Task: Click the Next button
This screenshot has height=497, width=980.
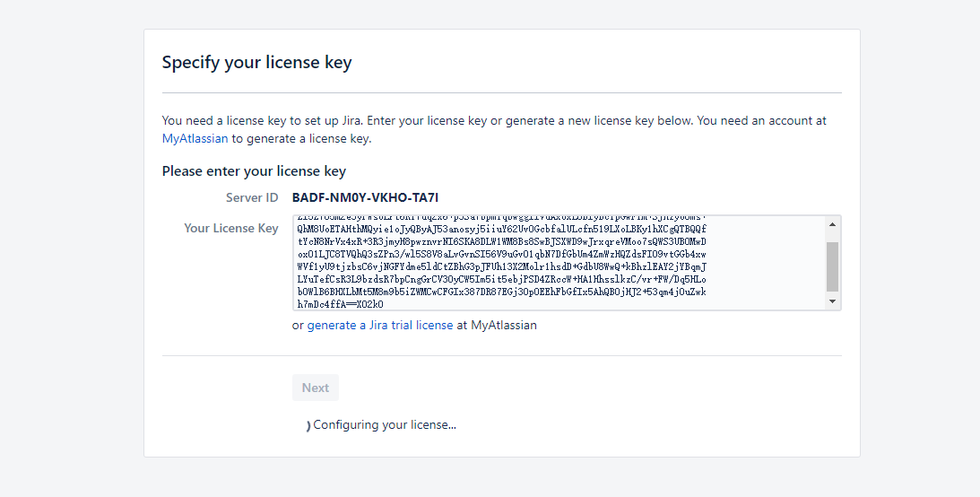Action: pos(316,388)
